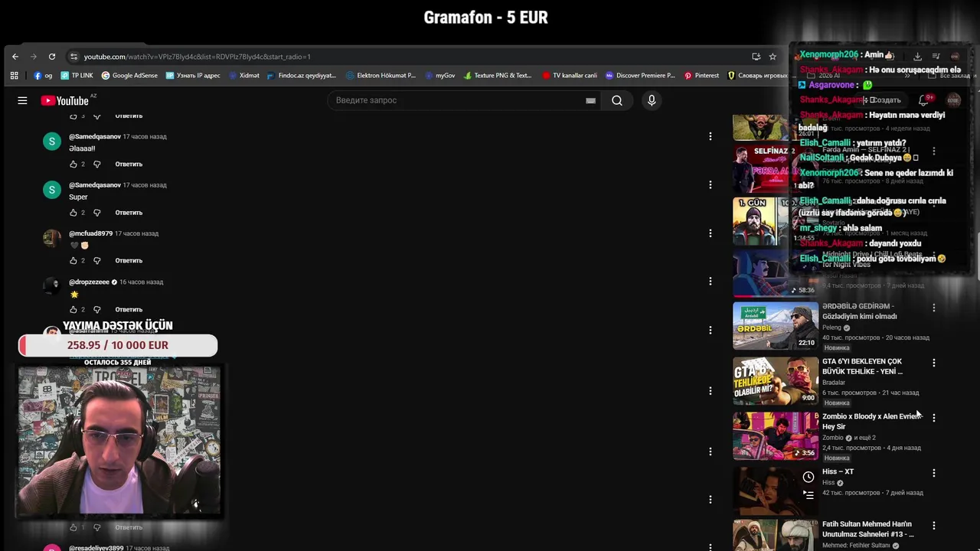The width and height of the screenshot is (980, 551).
Task: Add Hiss – XT to the queue
Action: click(808, 495)
